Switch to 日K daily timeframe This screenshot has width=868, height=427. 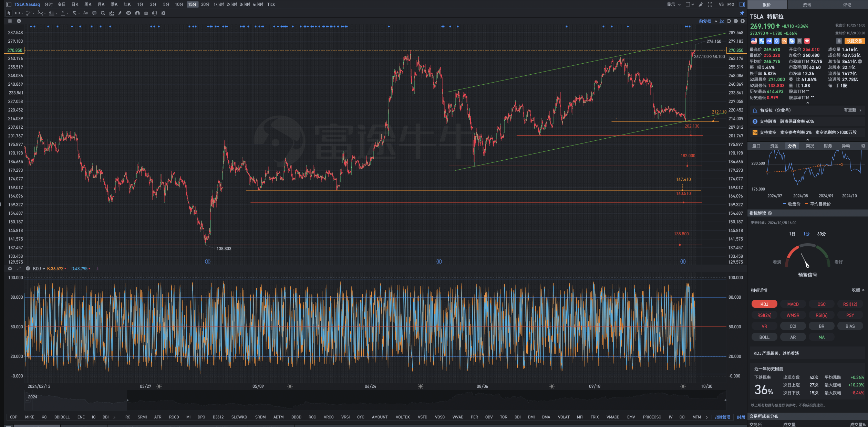pyautogui.click(x=75, y=4)
